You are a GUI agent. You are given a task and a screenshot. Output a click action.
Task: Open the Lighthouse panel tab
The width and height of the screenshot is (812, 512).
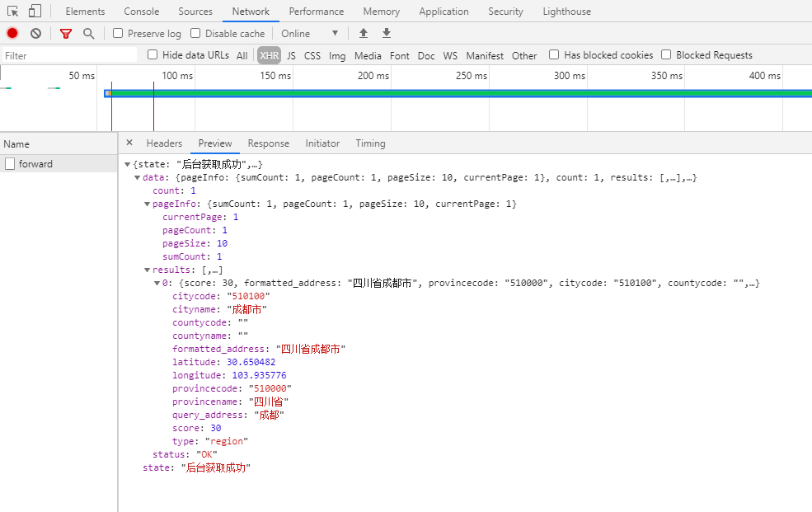(566, 12)
